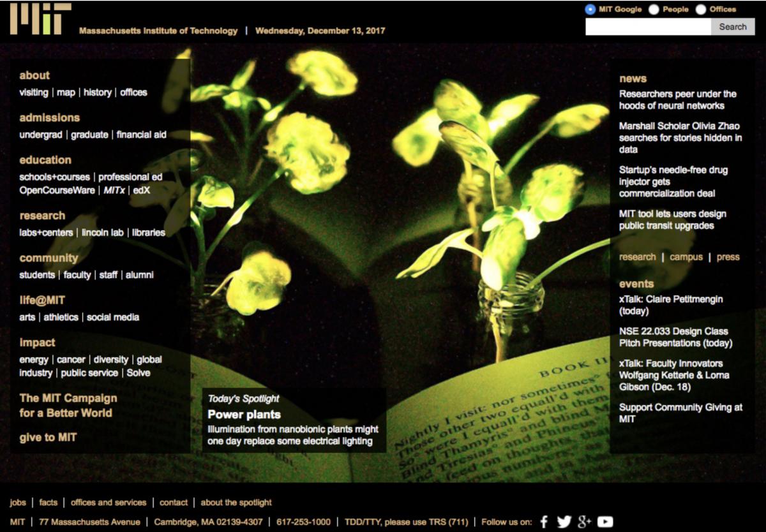This screenshot has height=532, width=766.
Task: Click give to MIT
Action: (48, 438)
